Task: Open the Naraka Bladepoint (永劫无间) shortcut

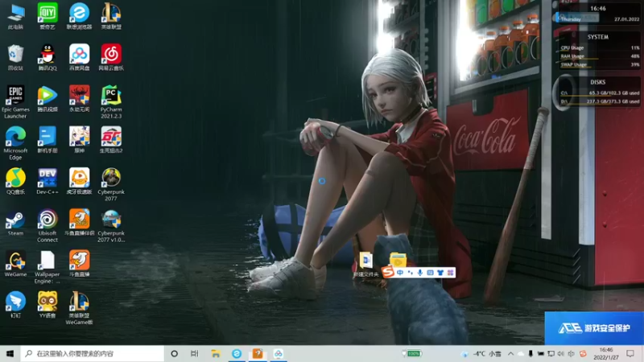Action: 79,99
